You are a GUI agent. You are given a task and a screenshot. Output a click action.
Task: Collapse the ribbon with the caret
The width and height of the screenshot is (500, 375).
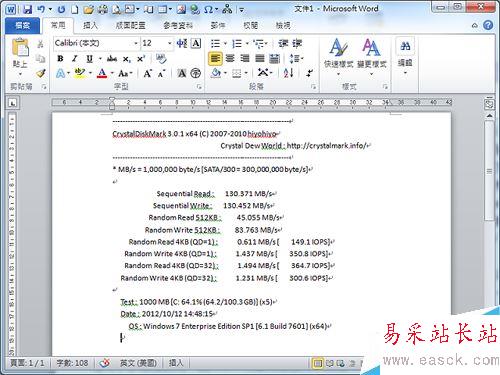[475, 26]
